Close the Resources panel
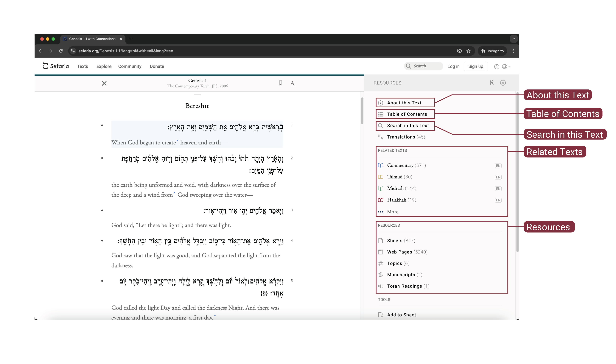 (503, 83)
